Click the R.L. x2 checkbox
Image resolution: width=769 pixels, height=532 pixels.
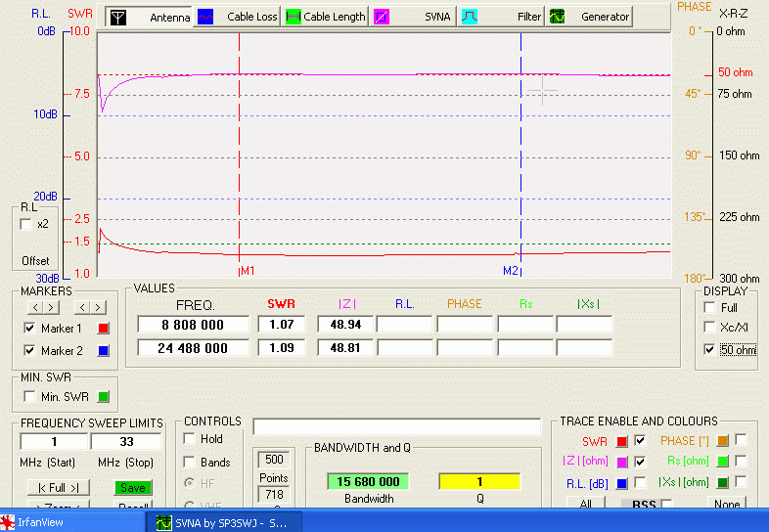(x=26, y=225)
